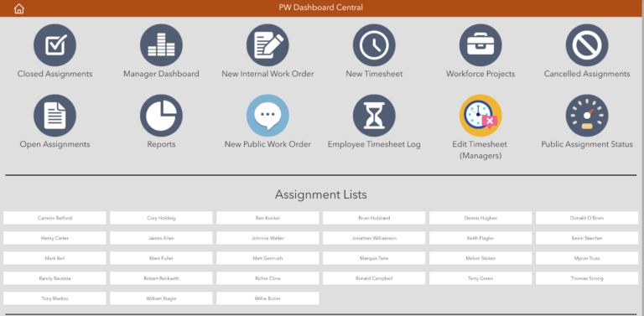The height and width of the screenshot is (316, 644).
Task: Open Dennis Hughes' assignment list
Action: point(480,218)
